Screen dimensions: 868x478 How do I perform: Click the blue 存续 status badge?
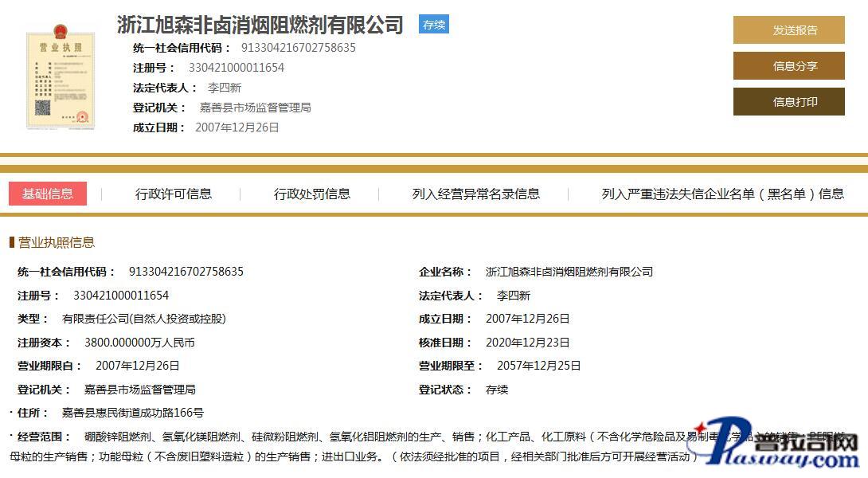pos(434,25)
